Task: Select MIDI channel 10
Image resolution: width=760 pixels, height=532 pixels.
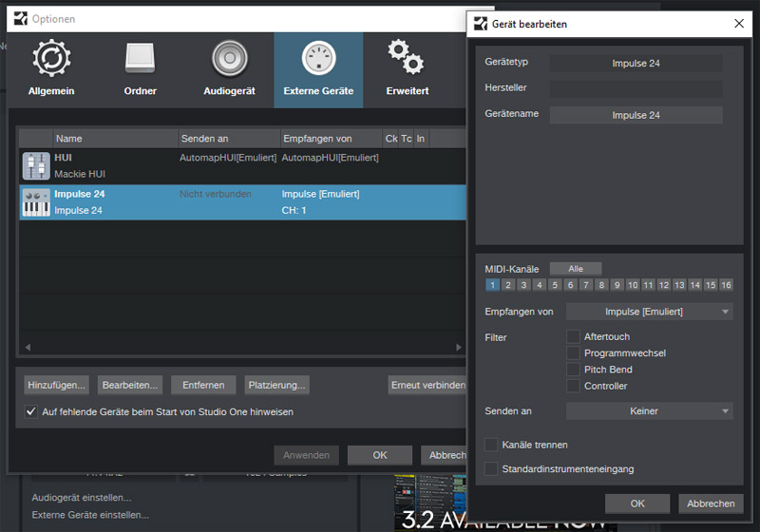Action: click(x=633, y=285)
